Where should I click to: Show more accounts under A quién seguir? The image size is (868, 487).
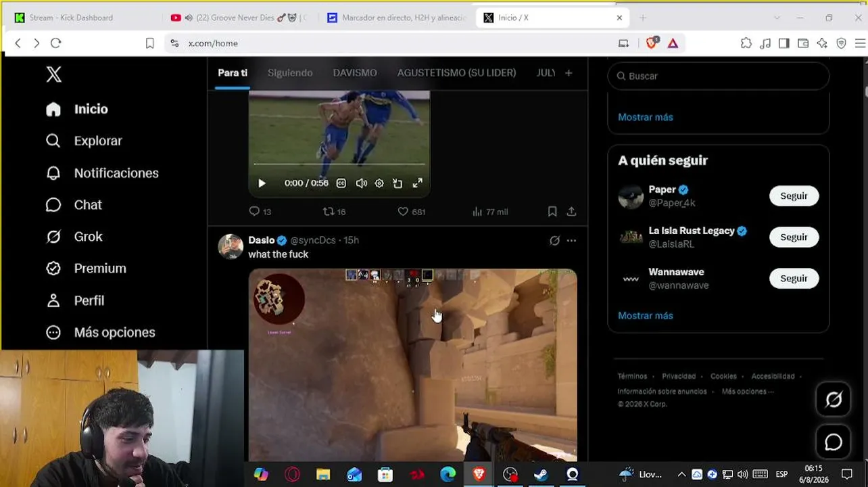[646, 315]
